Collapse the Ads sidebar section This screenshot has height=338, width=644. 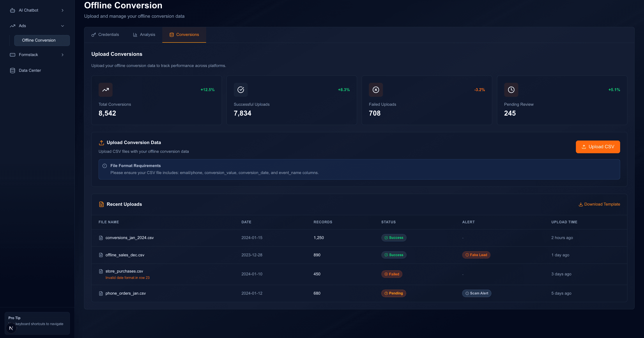[x=62, y=26]
